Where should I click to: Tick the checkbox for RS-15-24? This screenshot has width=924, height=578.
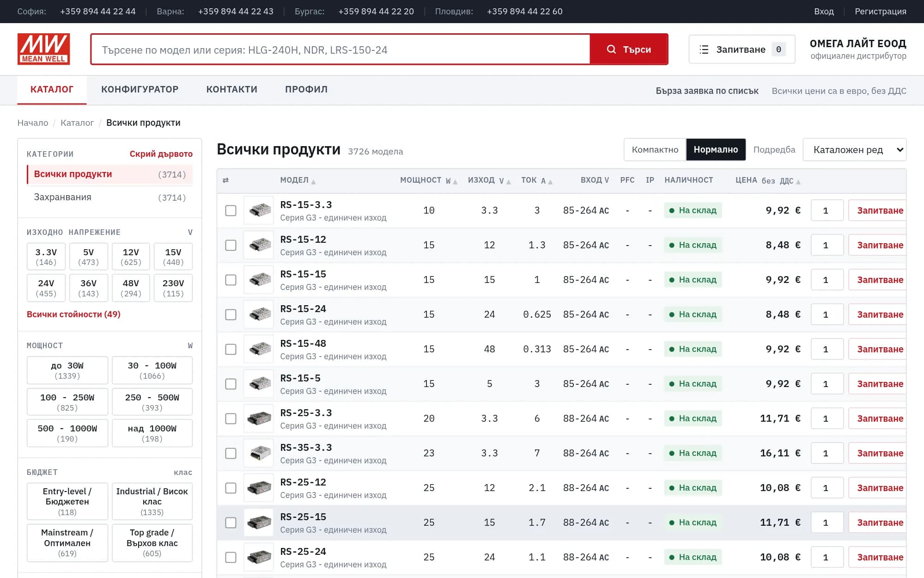coord(231,314)
